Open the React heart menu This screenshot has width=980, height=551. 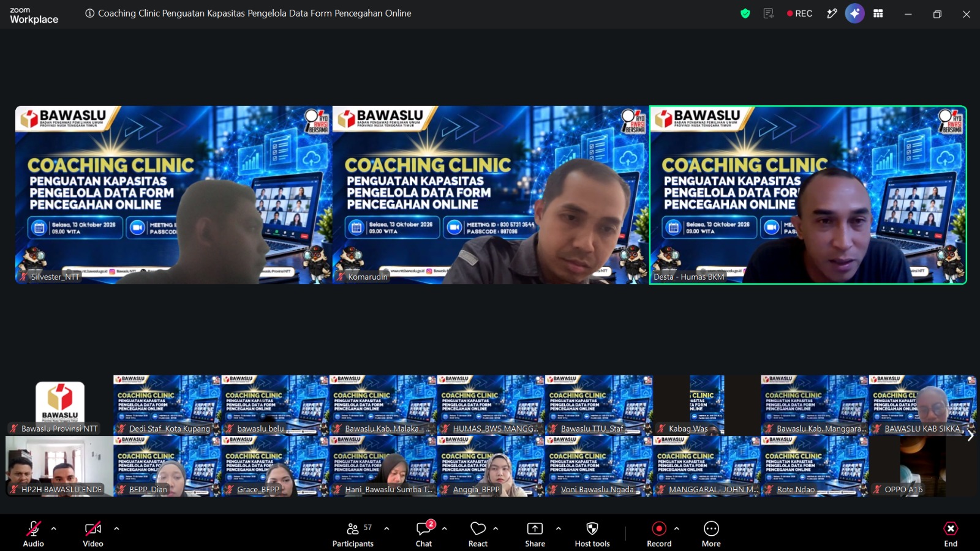coord(478,533)
